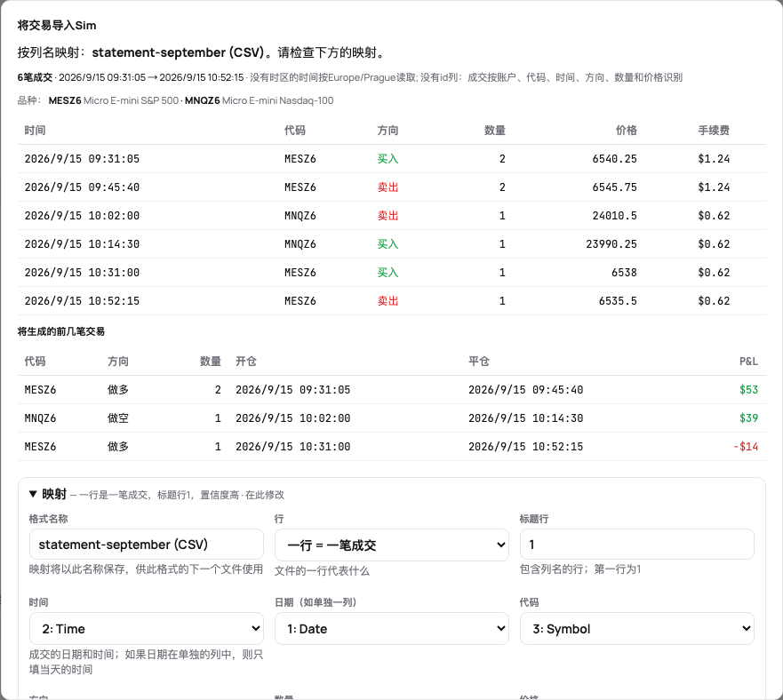Click the fee $0.62 in the 10:52:15 row
Screen dimensions: 783x700
pos(714,301)
